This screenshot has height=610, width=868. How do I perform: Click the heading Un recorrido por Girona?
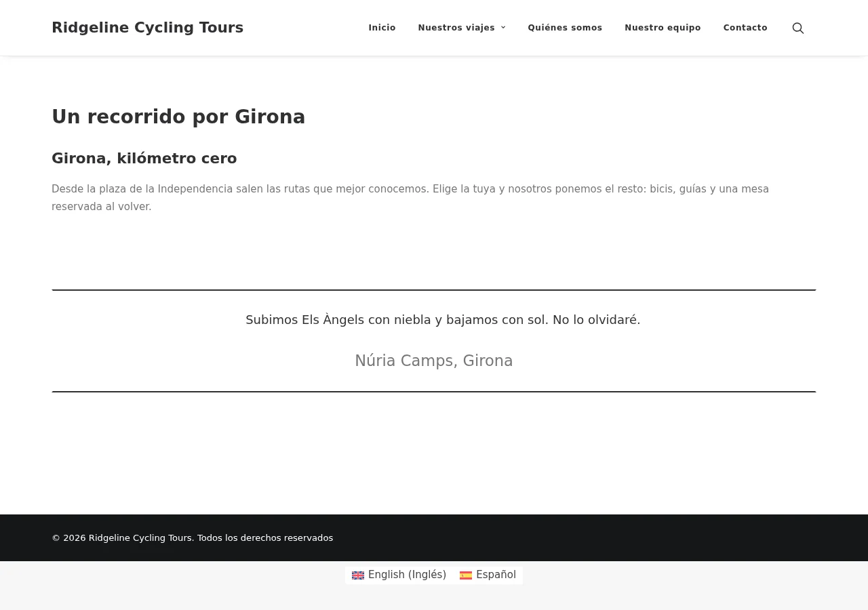point(178,117)
